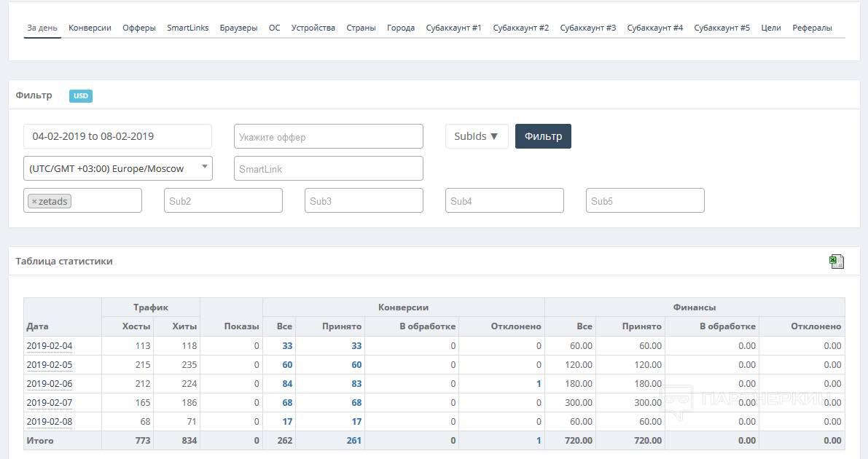Open the Офферы tab
Screen dimensions: 868x459
click(x=138, y=28)
